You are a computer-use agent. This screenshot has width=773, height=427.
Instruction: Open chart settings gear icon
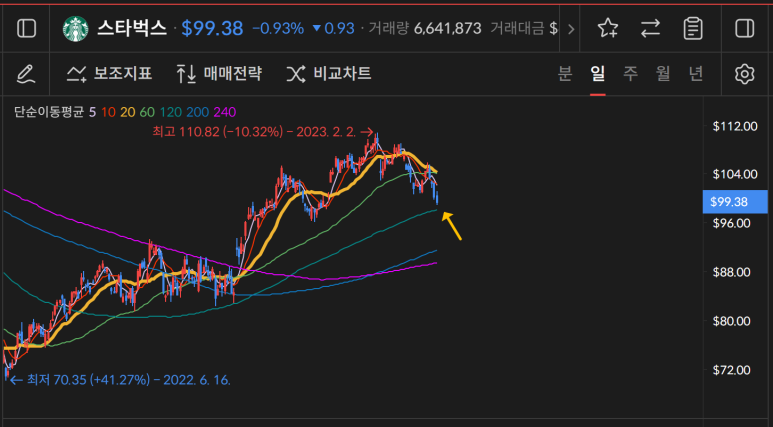[x=744, y=74]
